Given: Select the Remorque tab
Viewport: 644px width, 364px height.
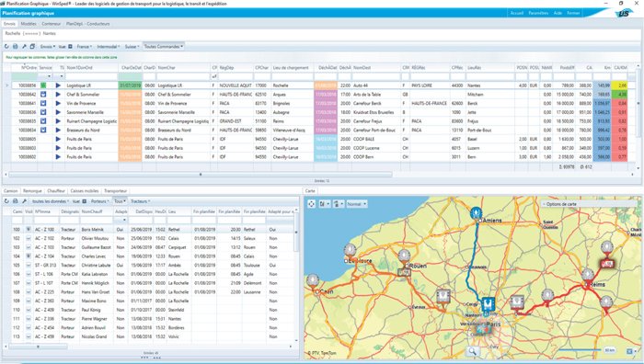Looking at the screenshot, I should 32,191.
